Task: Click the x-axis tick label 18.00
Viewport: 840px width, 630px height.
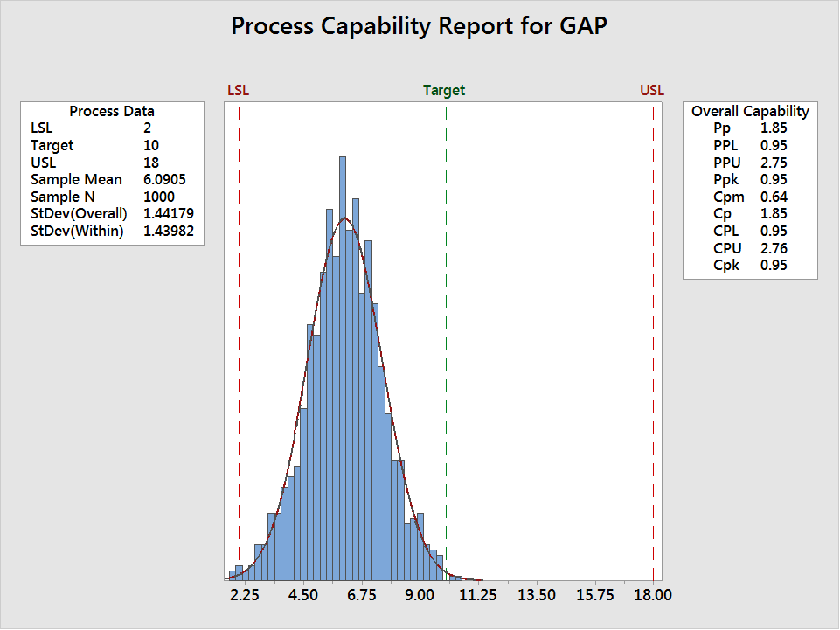Action: [653, 595]
